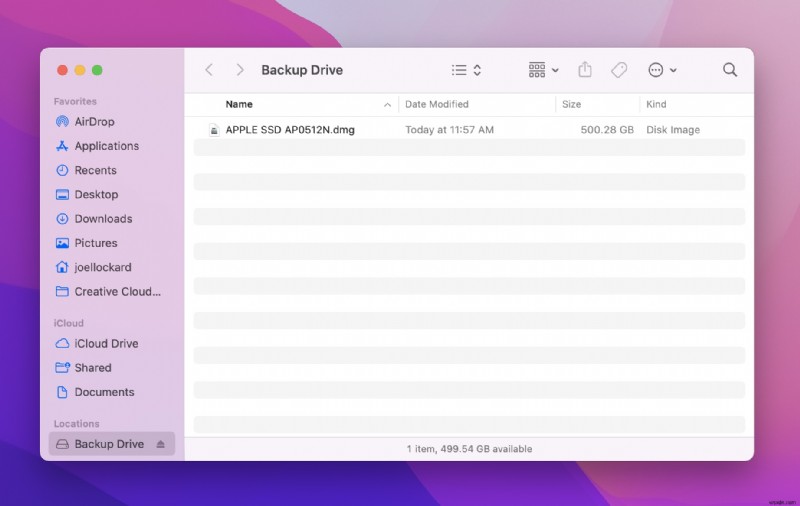Click the Locations section header
Viewport: 800px width, 506px height.
[77, 423]
